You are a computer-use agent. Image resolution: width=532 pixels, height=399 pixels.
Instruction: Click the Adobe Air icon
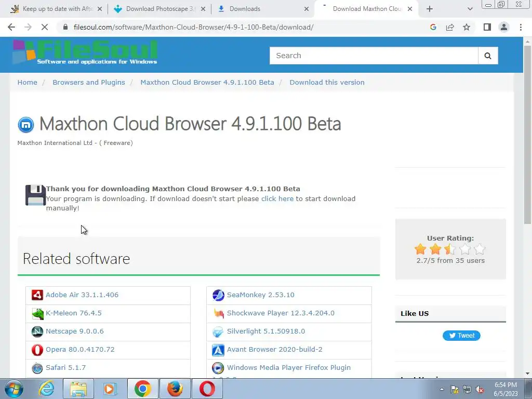pyautogui.click(x=37, y=295)
